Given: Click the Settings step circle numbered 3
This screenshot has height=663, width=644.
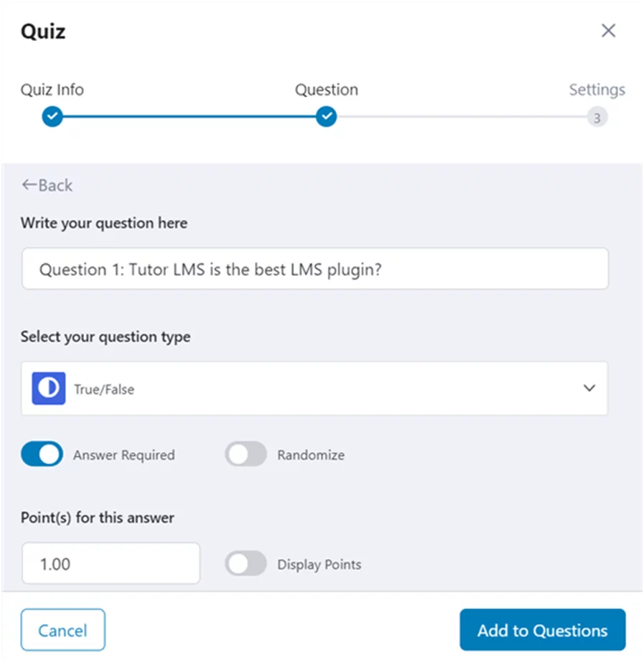Looking at the screenshot, I should [x=597, y=116].
